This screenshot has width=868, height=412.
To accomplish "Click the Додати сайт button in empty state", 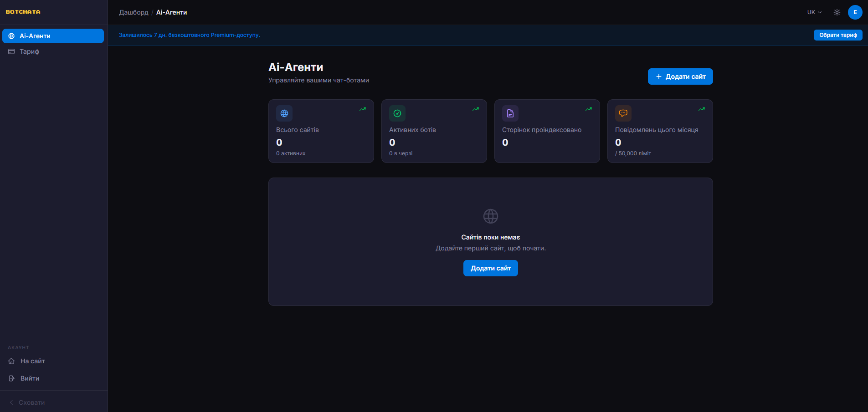I will [491, 268].
